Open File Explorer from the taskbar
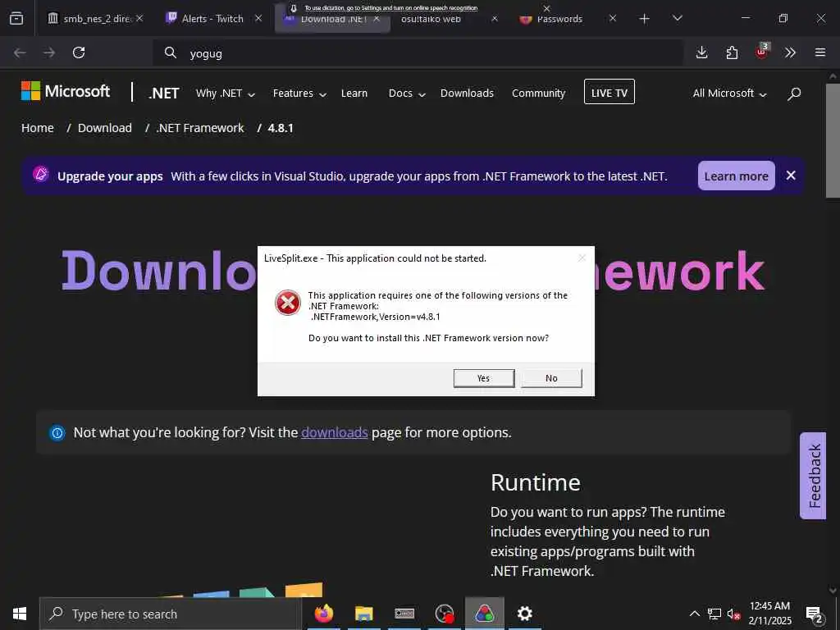Viewport: 840px width, 630px height. point(363,614)
